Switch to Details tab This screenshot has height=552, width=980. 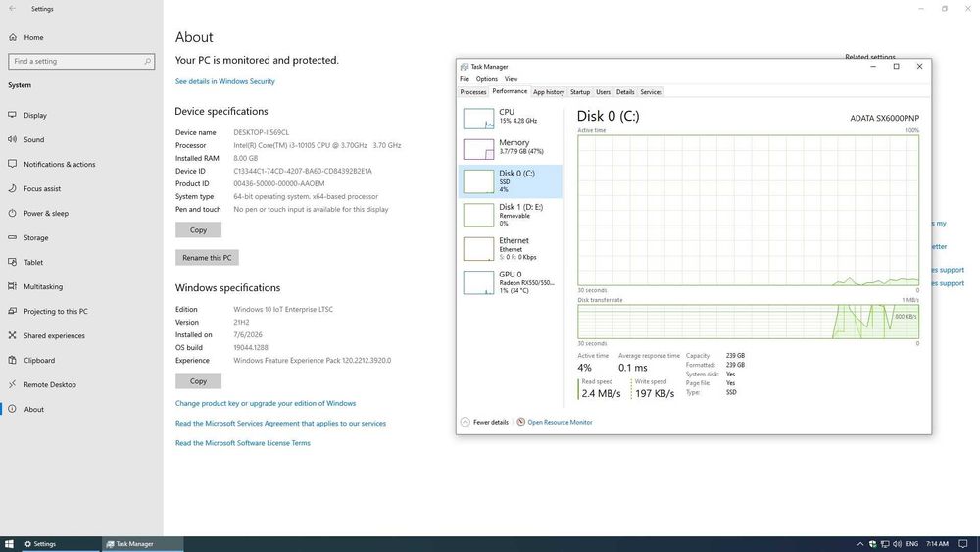(625, 92)
